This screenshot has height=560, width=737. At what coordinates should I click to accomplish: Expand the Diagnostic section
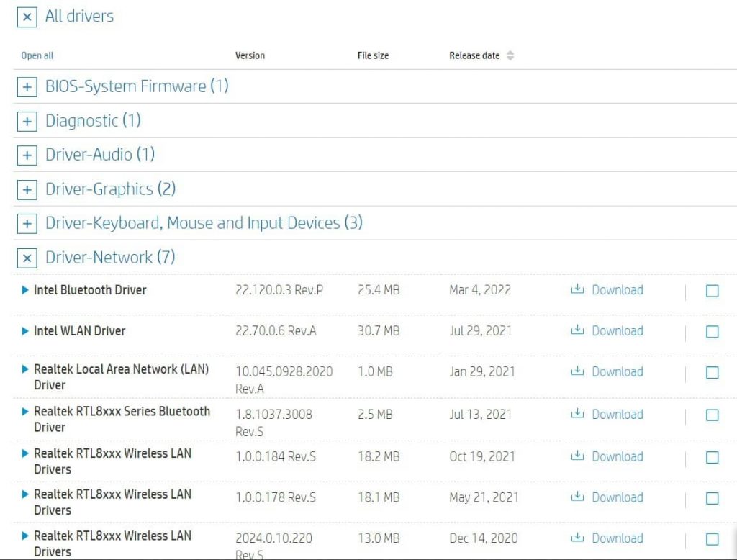point(27,121)
